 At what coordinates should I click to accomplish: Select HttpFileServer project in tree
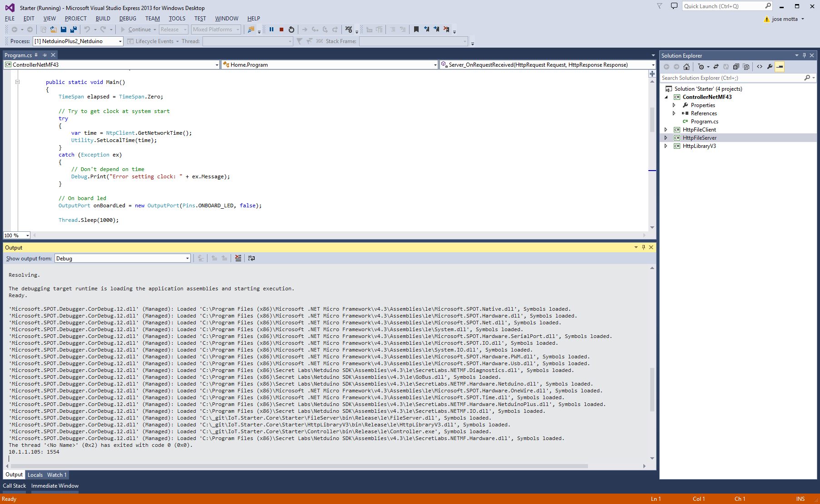[700, 138]
